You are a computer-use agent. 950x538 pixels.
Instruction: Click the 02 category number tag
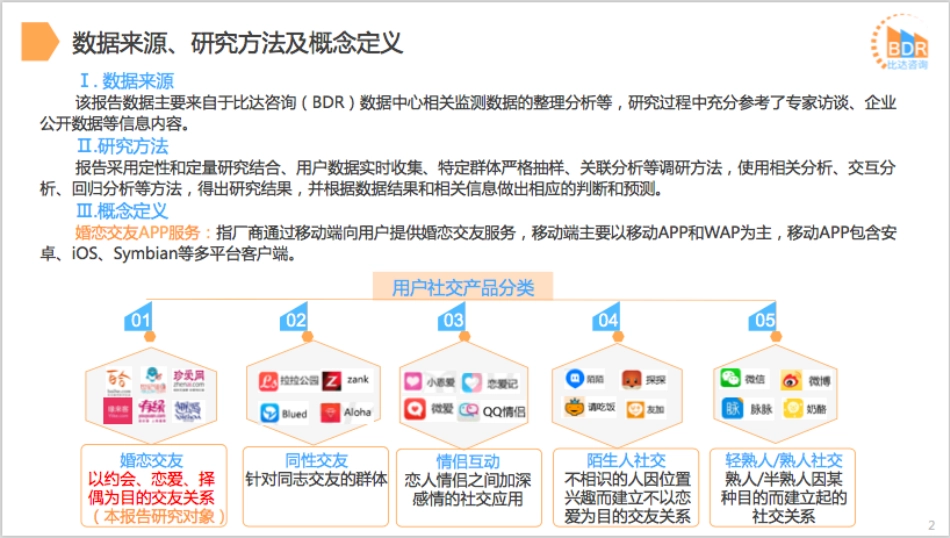tap(294, 319)
